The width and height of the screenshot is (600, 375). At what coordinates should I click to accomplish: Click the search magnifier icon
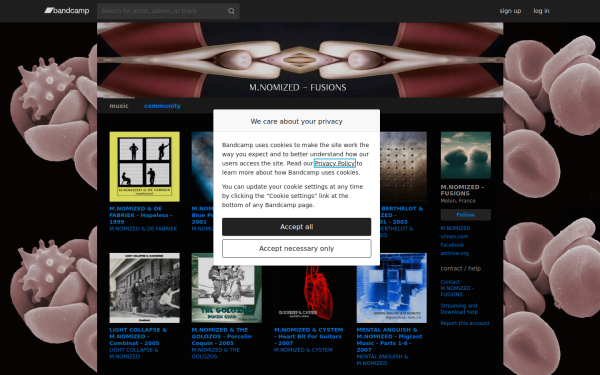pyautogui.click(x=231, y=11)
